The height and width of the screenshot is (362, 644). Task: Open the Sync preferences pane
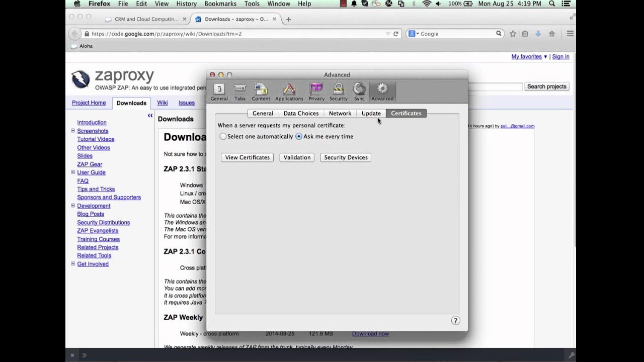tap(359, 92)
